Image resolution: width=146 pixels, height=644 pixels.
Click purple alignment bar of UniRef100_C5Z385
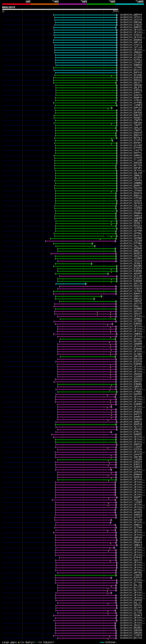[81, 241]
